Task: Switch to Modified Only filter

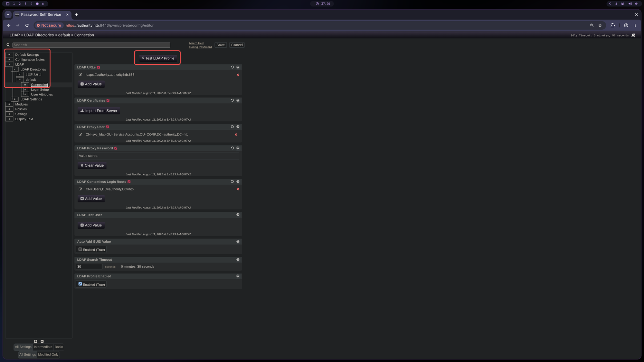Action: point(48,355)
